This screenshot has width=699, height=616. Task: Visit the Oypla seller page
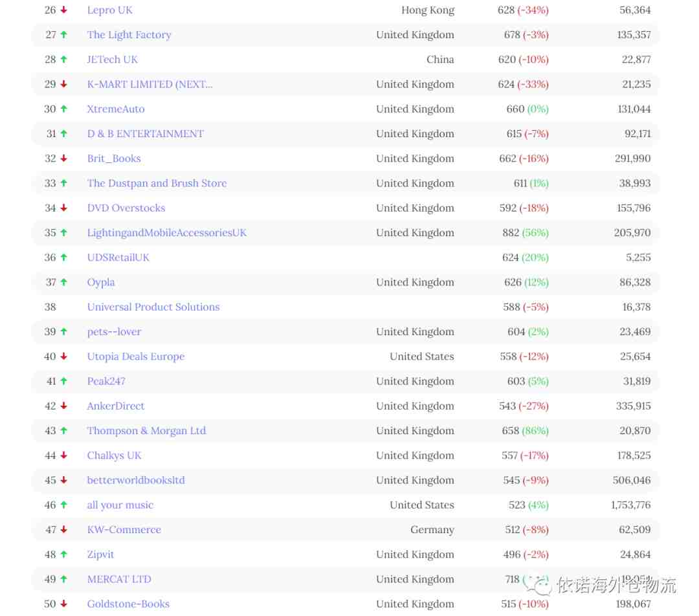click(x=101, y=282)
